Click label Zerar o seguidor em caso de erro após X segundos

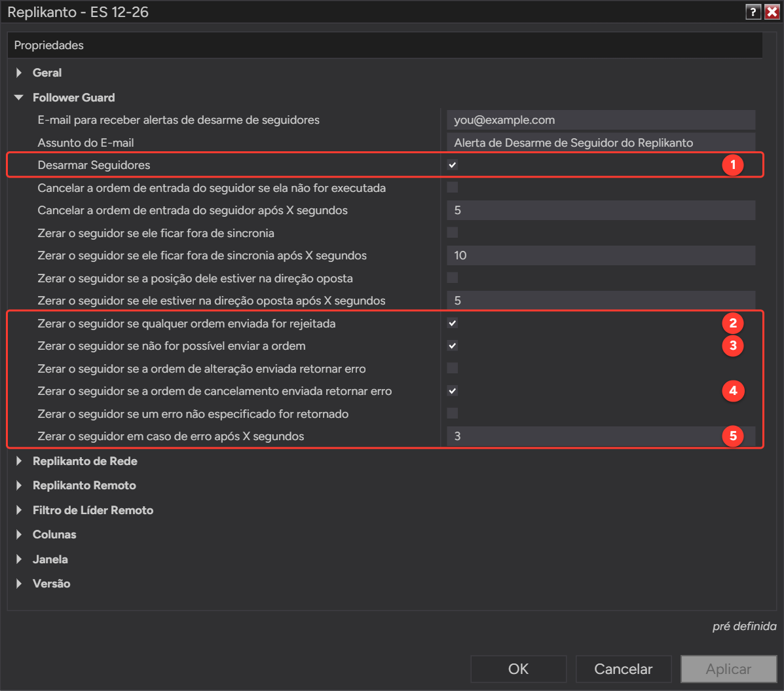[x=170, y=436]
